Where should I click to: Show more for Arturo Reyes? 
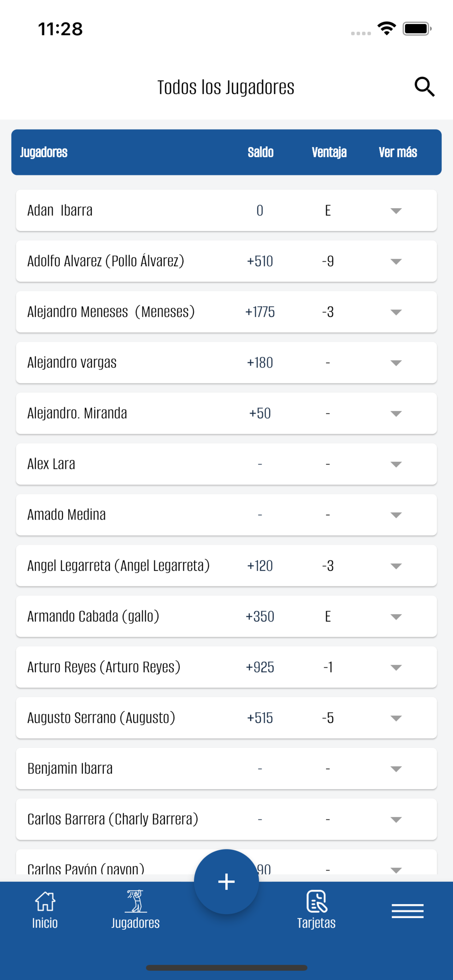pos(396,667)
